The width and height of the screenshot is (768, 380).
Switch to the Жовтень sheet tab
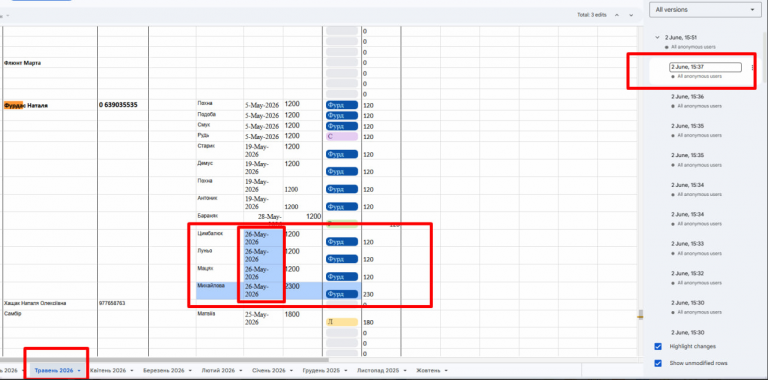pyautogui.click(x=428, y=371)
